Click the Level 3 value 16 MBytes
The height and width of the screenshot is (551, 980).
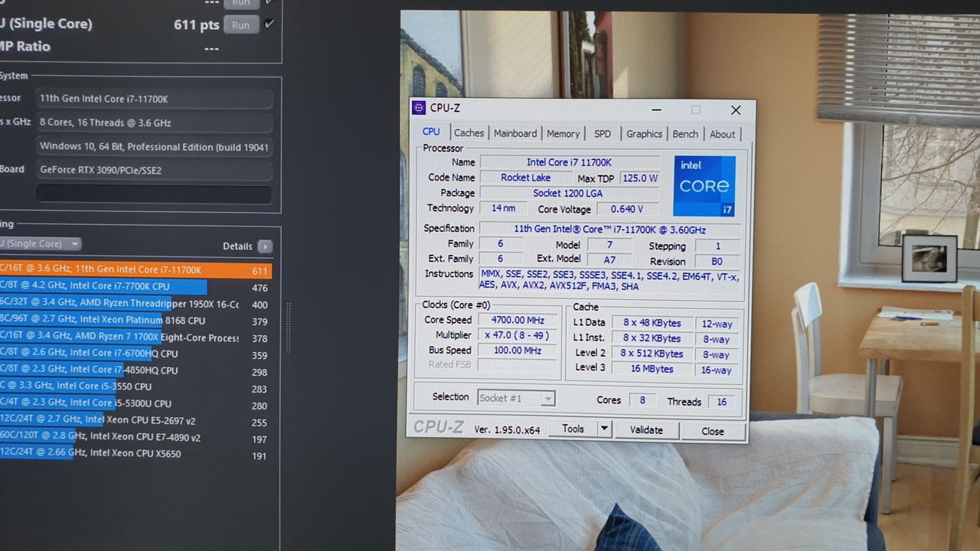(x=652, y=369)
